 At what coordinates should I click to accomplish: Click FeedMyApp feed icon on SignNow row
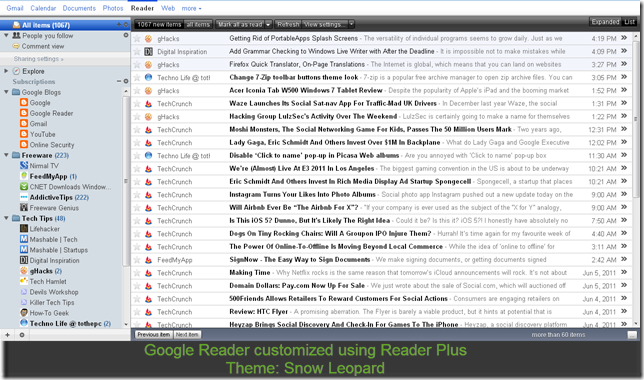coord(149,260)
